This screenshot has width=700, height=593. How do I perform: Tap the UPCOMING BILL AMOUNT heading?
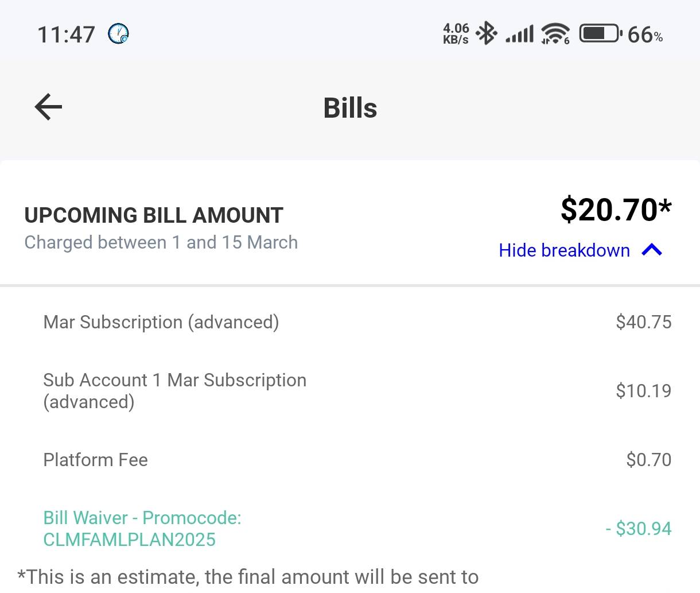[x=154, y=215]
